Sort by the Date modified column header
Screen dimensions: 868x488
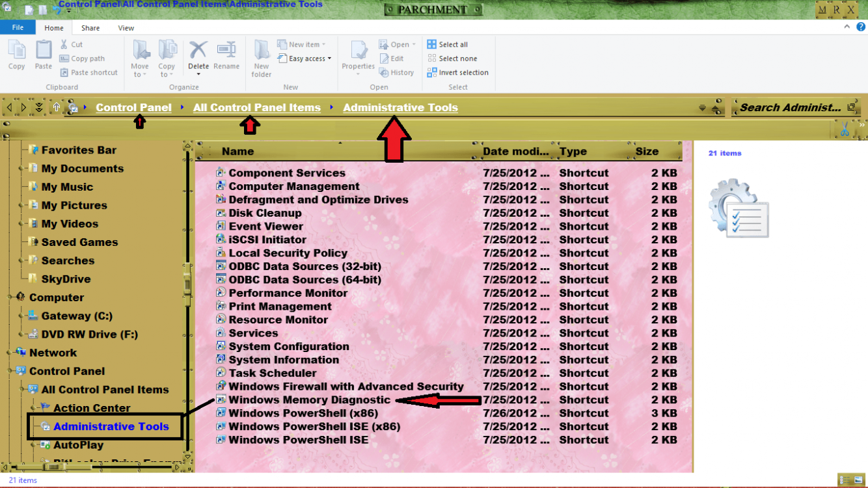516,151
